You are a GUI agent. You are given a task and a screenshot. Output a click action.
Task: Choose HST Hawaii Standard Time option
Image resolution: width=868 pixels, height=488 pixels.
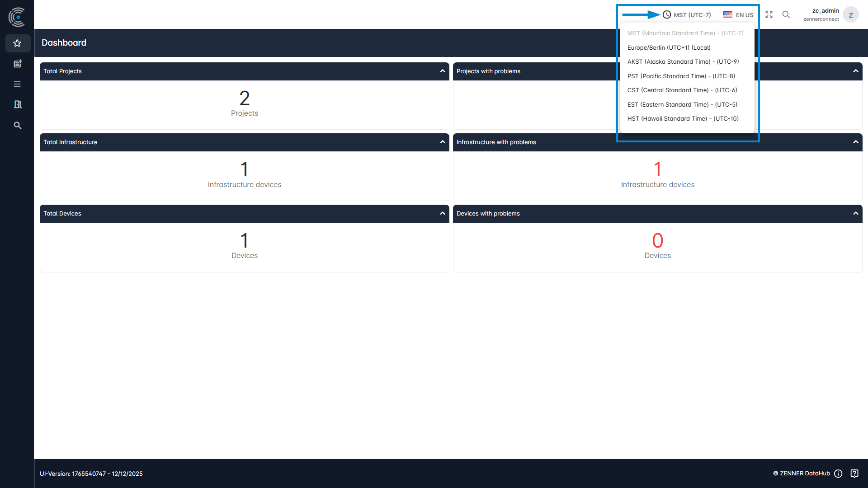point(683,118)
